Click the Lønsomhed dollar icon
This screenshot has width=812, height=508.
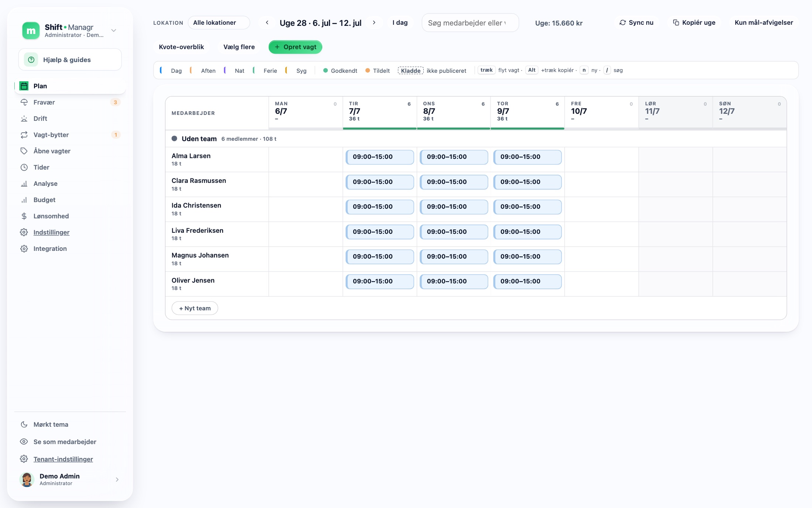(24, 216)
